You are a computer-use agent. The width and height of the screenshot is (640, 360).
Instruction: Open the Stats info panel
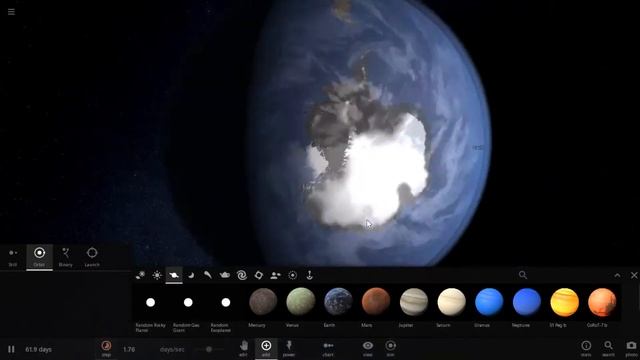click(586, 348)
